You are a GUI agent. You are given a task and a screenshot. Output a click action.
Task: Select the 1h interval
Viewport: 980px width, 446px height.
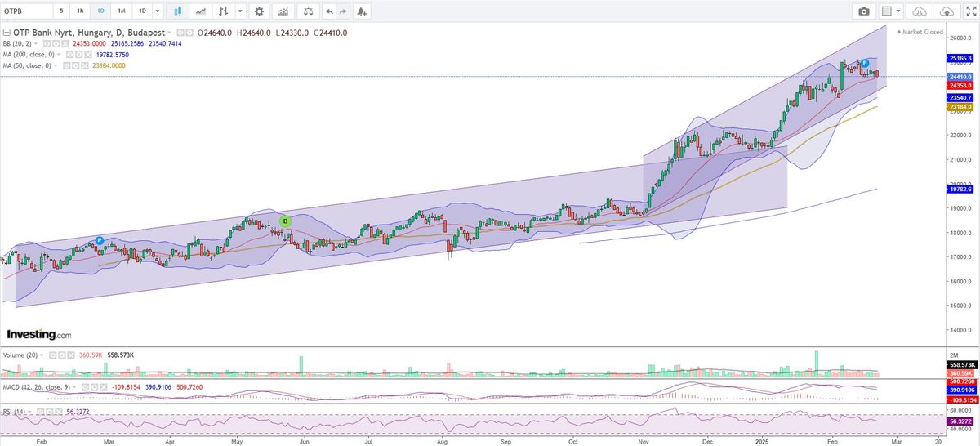pyautogui.click(x=80, y=11)
